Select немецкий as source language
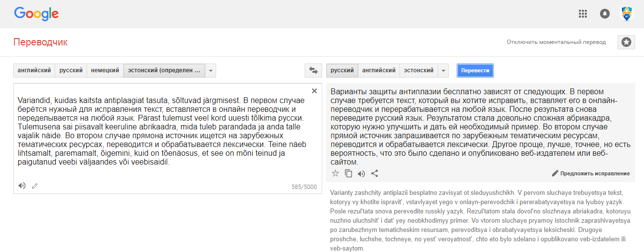Screen dimensions: 644x252 [x=105, y=70]
